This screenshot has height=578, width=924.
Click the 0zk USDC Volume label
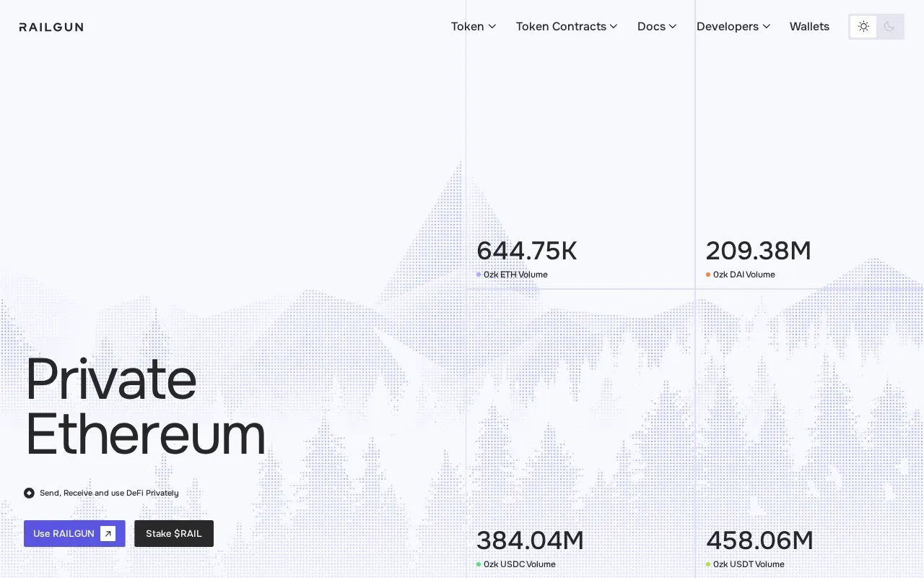pyautogui.click(x=520, y=564)
